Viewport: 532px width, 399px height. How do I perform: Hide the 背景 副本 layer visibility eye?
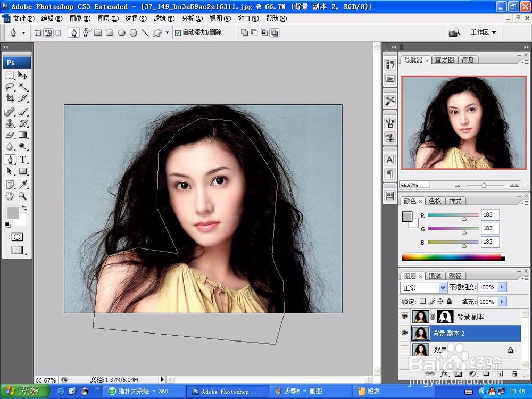(405, 316)
